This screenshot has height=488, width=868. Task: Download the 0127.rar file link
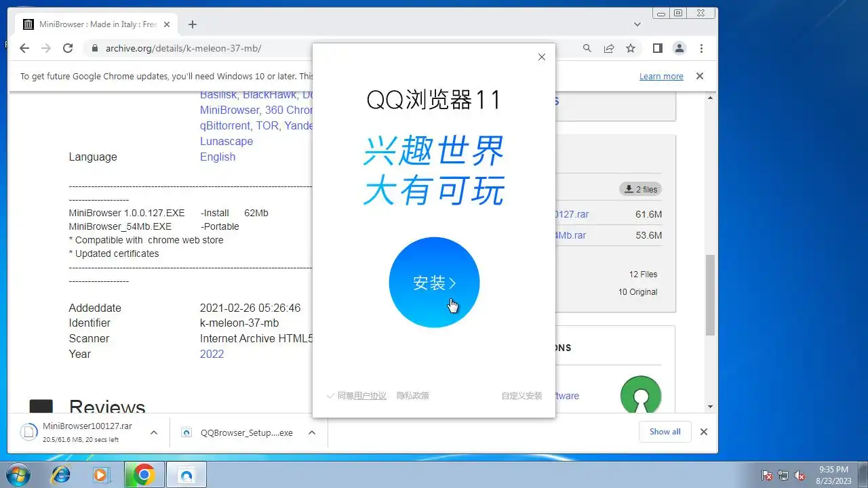click(572, 214)
